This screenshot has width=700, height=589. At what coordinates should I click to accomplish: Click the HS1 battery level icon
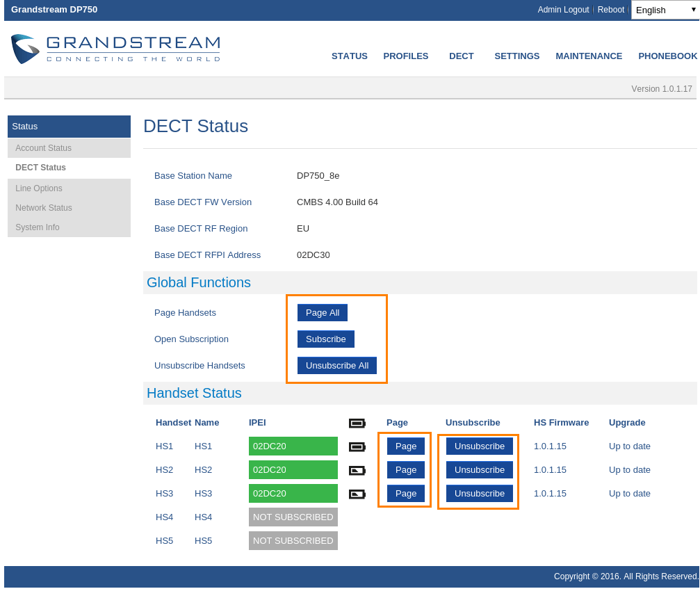pos(357,446)
